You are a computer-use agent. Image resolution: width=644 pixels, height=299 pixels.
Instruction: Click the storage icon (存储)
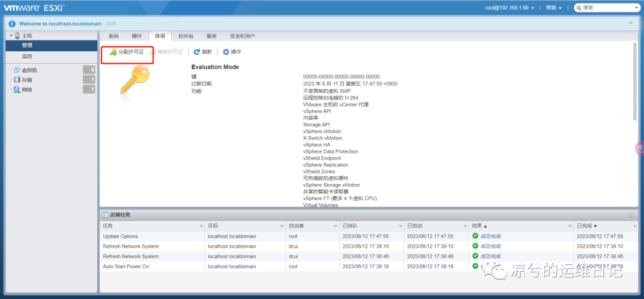click(x=17, y=80)
